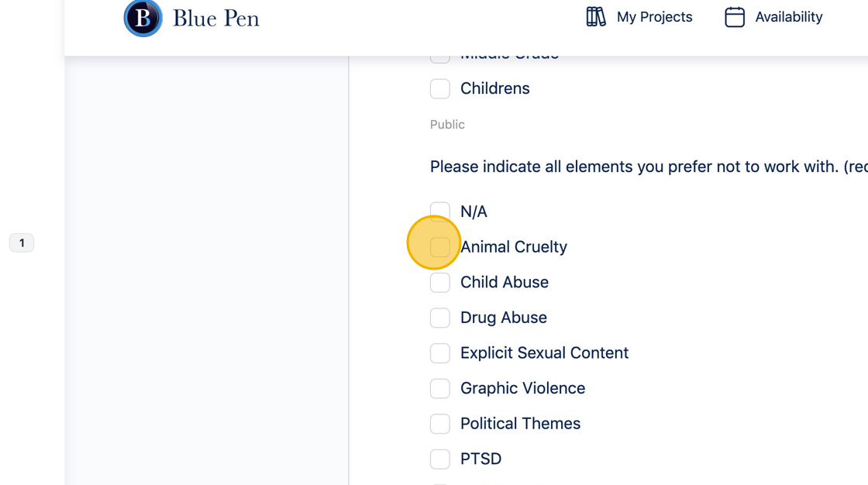Toggle the PTSD checkbox

click(440, 459)
